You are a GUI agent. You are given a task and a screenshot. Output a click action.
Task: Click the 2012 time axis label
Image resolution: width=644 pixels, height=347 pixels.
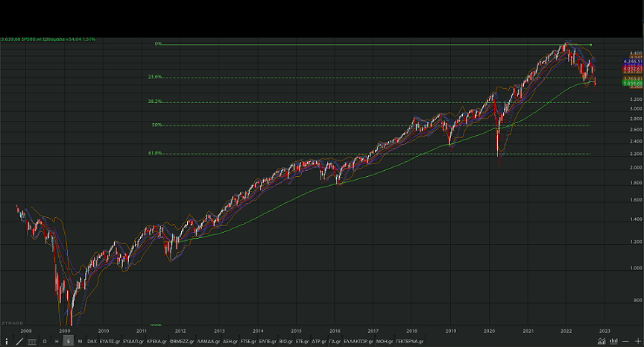coord(180,331)
